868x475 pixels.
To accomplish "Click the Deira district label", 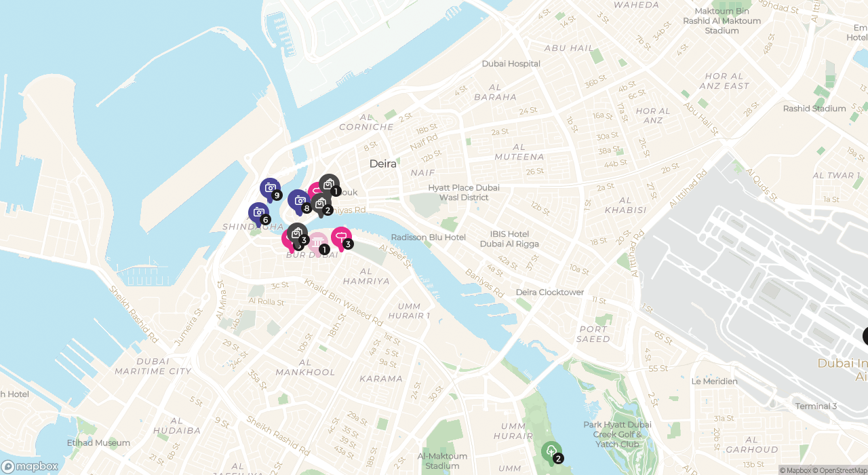I will pyautogui.click(x=383, y=164).
